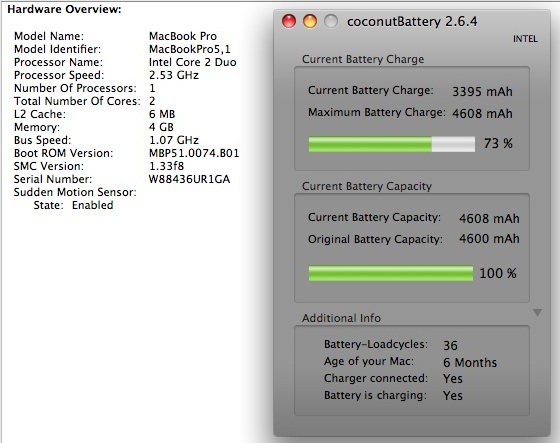Select the Current Battery Capacity 4608 mAh value
This screenshot has height=443, width=560.
[x=489, y=218]
